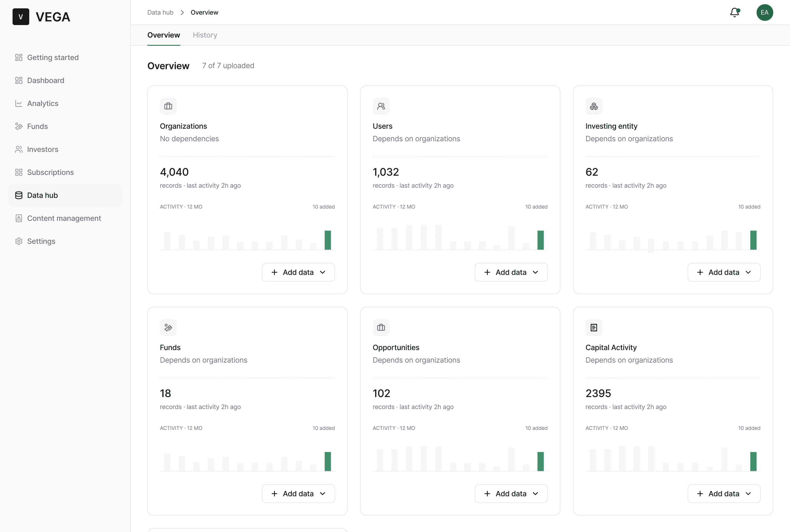Click the Dashboard grid icon in sidebar
The width and height of the screenshot is (790, 532).
19,80
